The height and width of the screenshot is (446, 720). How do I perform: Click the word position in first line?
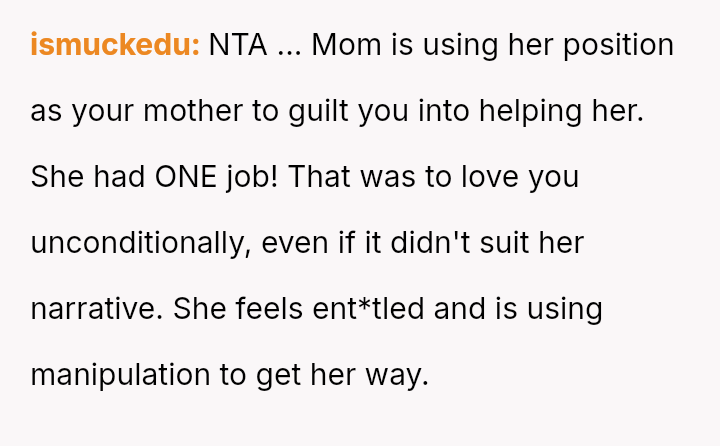(x=614, y=45)
